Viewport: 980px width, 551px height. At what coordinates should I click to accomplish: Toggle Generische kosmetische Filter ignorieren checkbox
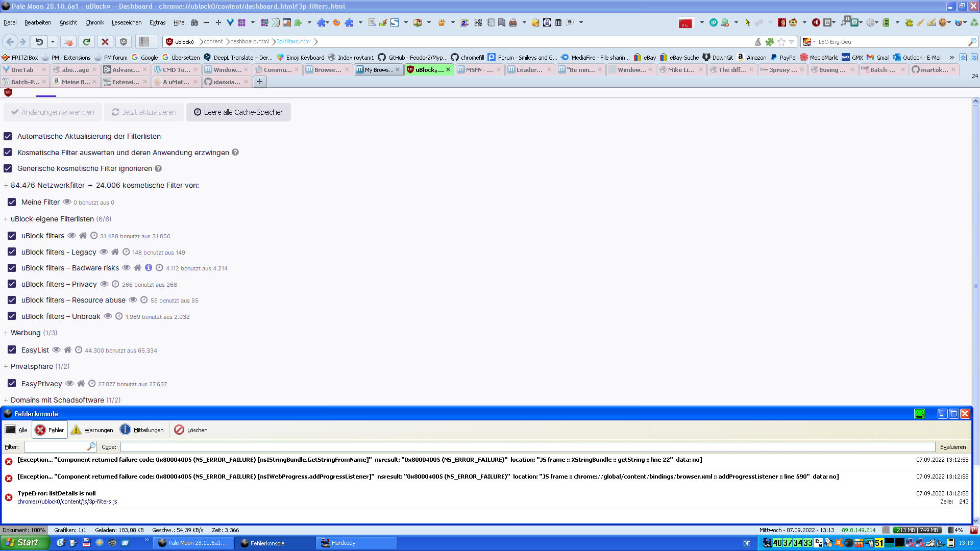tap(8, 168)
